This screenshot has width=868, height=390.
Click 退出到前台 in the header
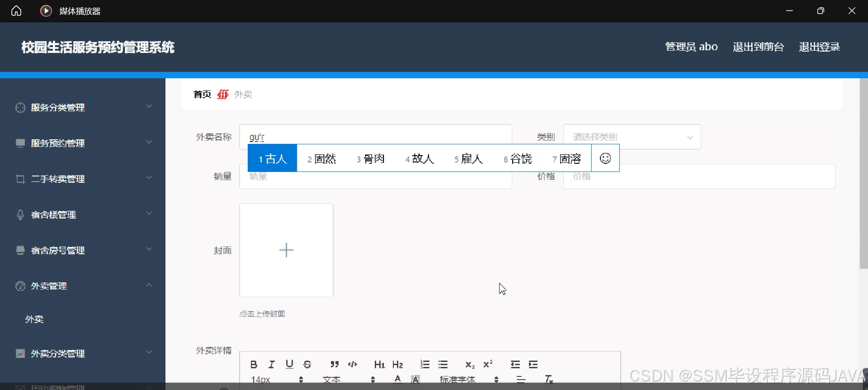point(758,47)
